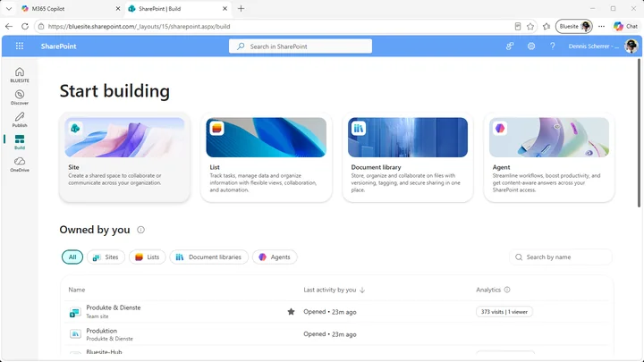Open Copilot Chat in browser toolbar
The height and width of the screenshot is (362, 644).
coord(626,26)
